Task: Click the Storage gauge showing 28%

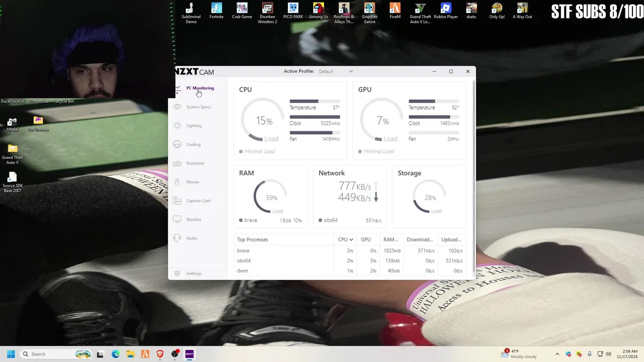Action: pyautogui.click(x=429, y=197)
